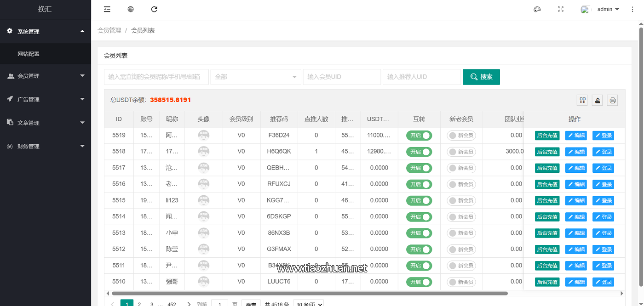Open the theme palette icon
The height and width of the screenshot is (306, 644).
pos(537,9)
